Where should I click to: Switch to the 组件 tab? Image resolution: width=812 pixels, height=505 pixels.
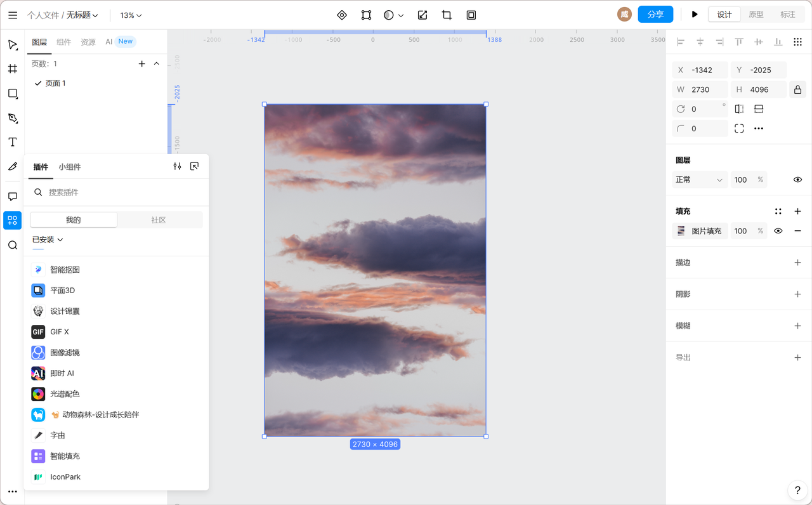pos(63,42)
